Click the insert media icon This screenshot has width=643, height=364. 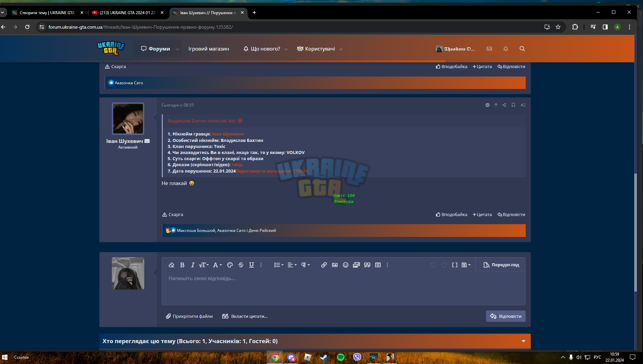coord(356,265)
